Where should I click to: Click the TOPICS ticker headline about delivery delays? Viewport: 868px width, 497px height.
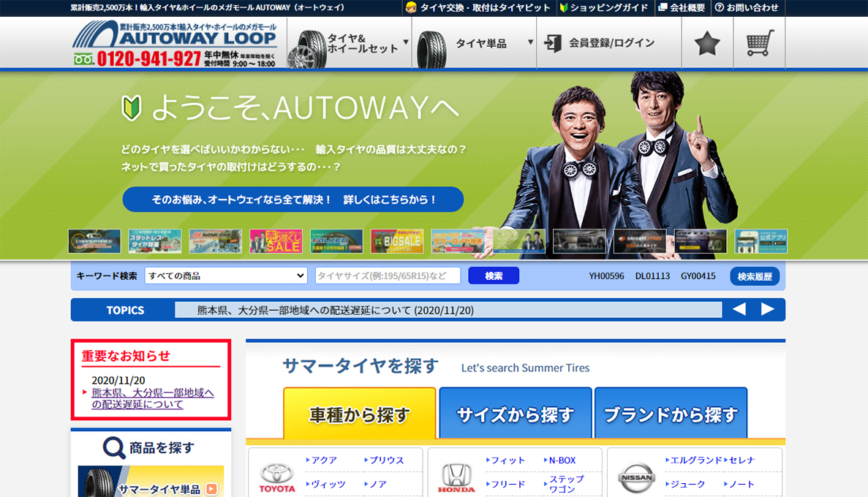coord(336,311)
